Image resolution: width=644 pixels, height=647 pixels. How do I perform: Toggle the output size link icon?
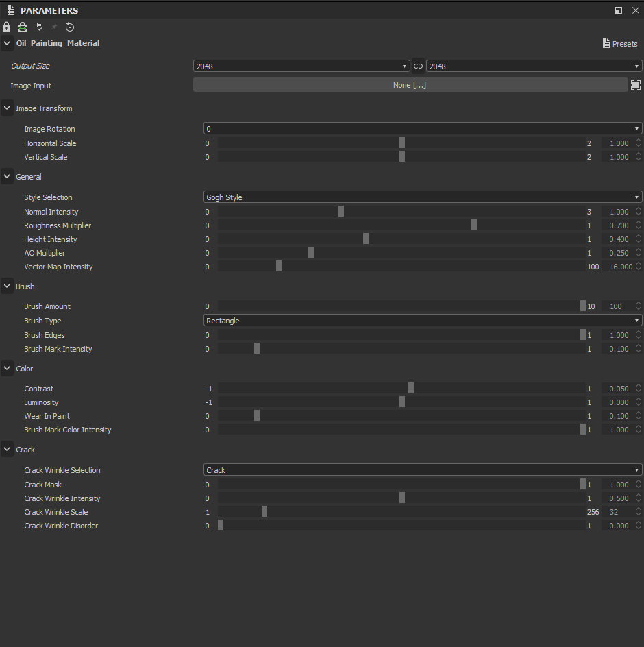(x=418, y=66)
